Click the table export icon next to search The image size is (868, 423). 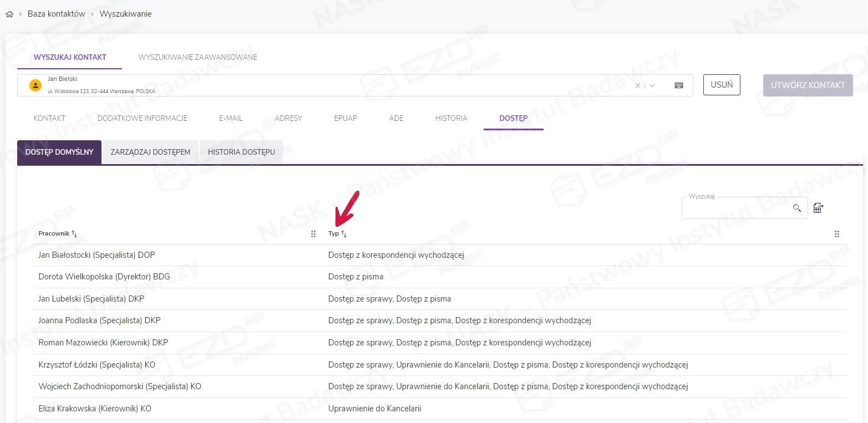(818, 208)
